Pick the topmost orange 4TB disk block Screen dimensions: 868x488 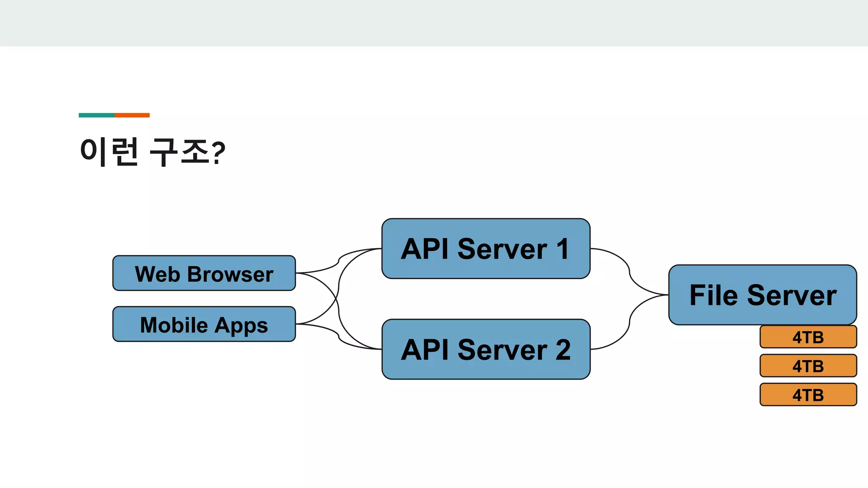[808, 337]
